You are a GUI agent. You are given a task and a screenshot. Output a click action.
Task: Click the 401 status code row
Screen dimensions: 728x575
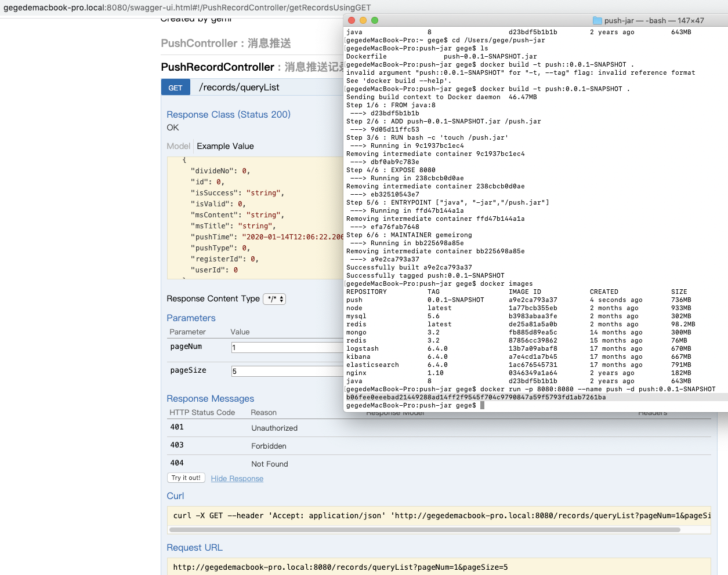pos(439,428)
